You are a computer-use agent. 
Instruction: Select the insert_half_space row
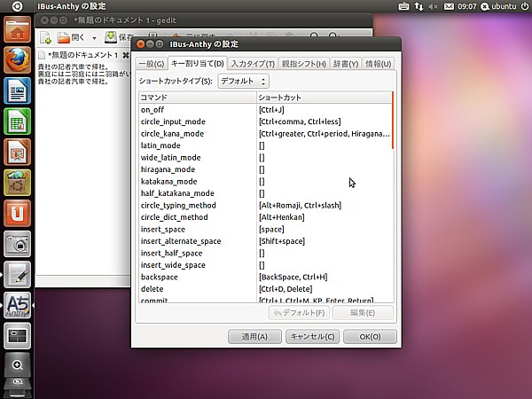tap(265, 253)
